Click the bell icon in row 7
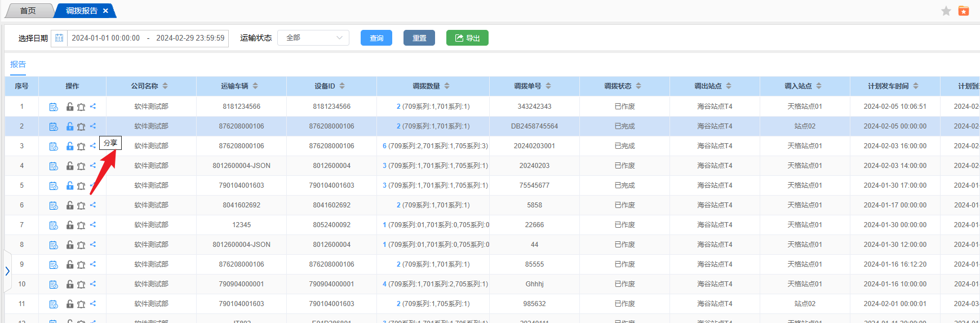The width and height of the screenshot is (980, 323). point(81,225)
